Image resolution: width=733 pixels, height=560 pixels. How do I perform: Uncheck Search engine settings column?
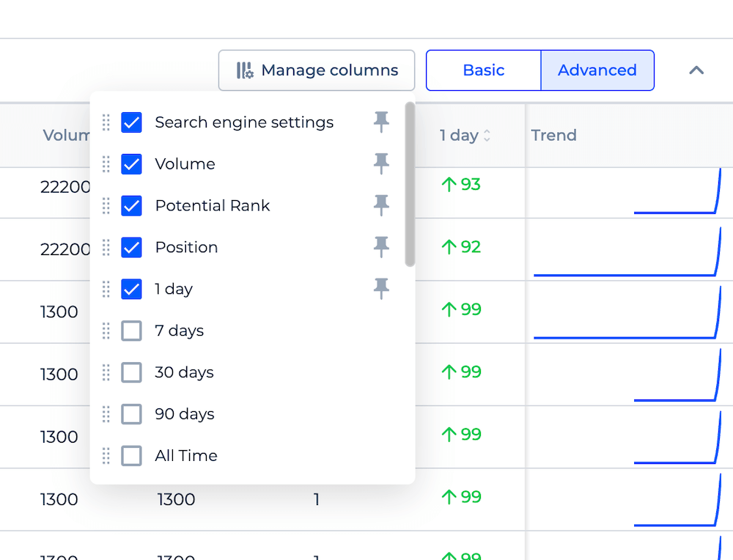tap(131, 122)
